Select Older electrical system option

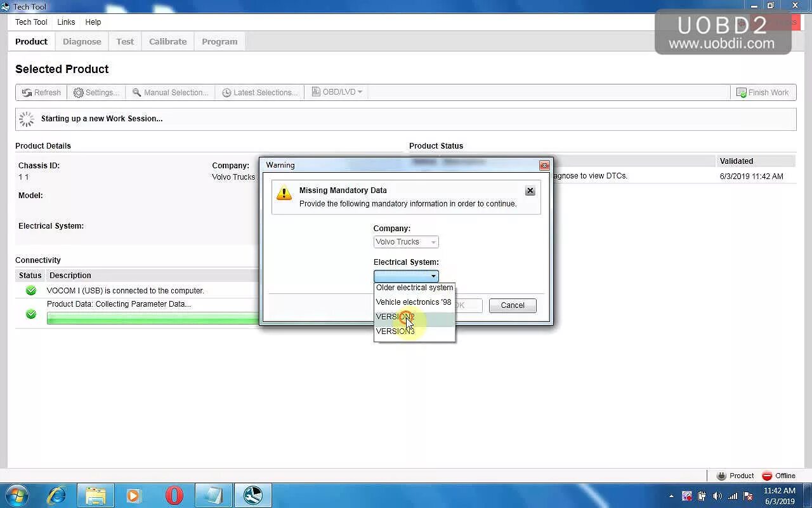tap(414, 288)
